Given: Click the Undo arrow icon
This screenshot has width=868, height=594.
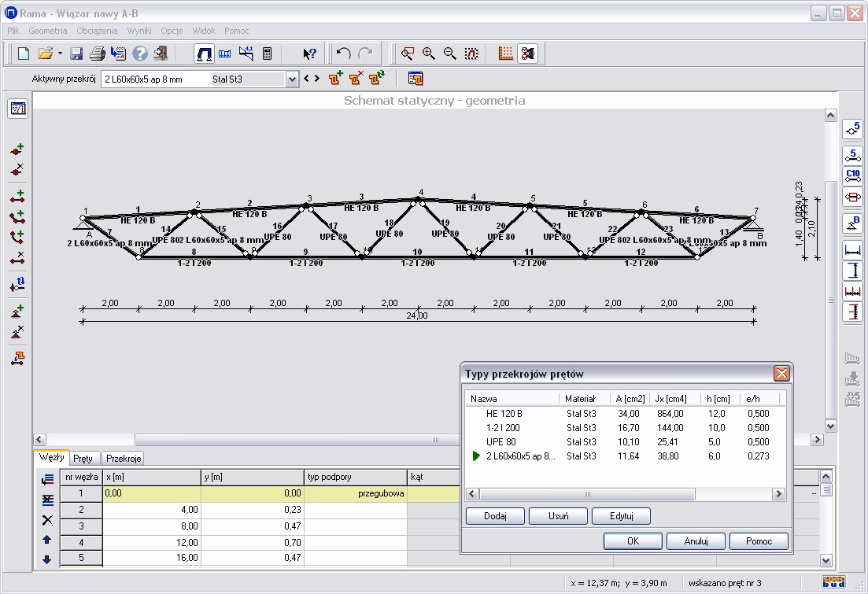Looking at the screenshot, I should [343, 53].
